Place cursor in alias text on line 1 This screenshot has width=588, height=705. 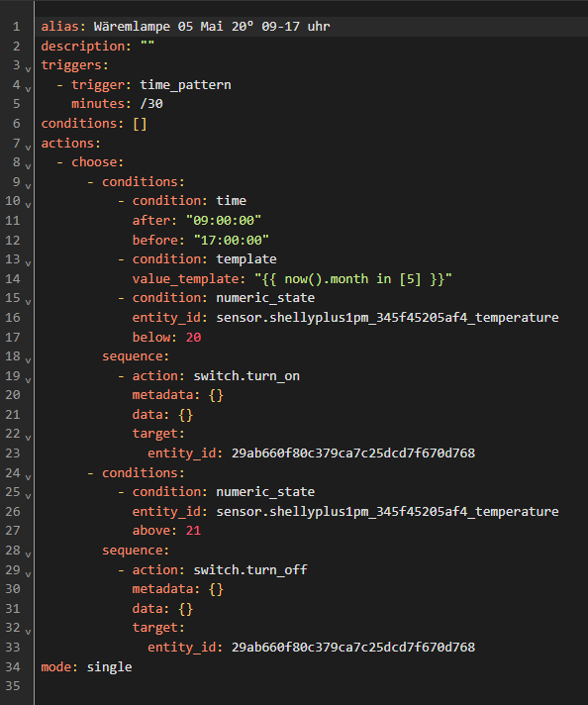(x=212, y=27)
